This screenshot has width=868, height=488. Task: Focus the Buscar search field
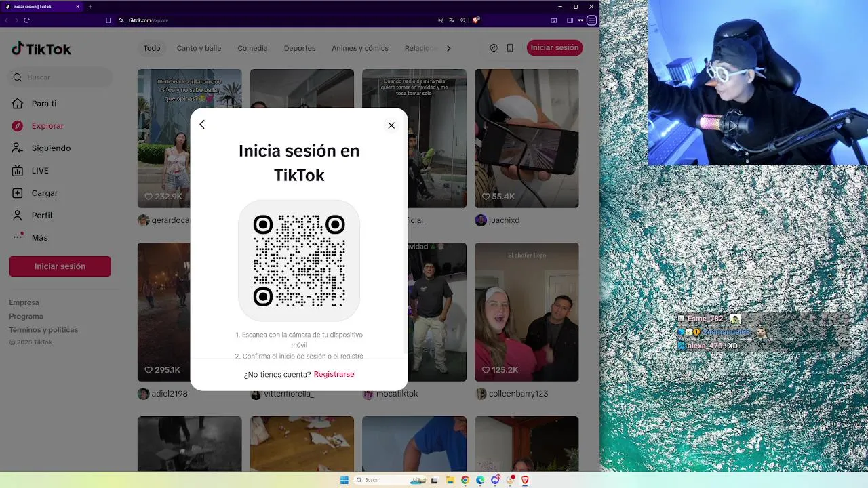[61, 77]
